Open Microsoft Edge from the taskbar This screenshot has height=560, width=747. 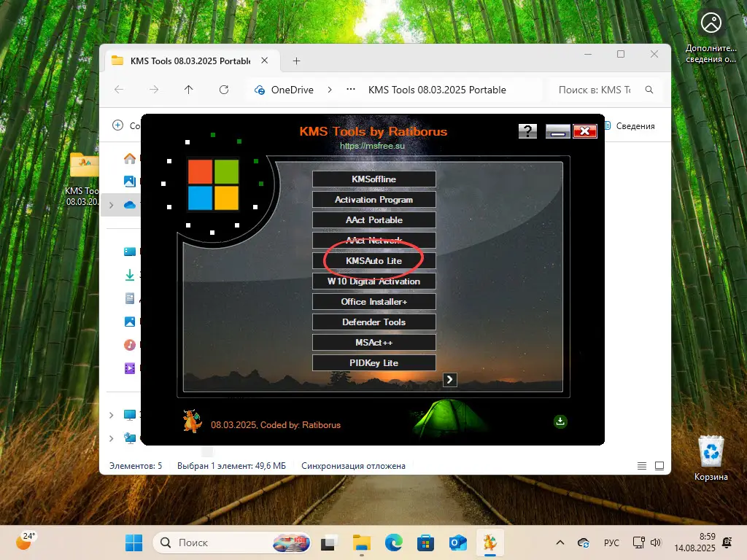tap(393, 542)
